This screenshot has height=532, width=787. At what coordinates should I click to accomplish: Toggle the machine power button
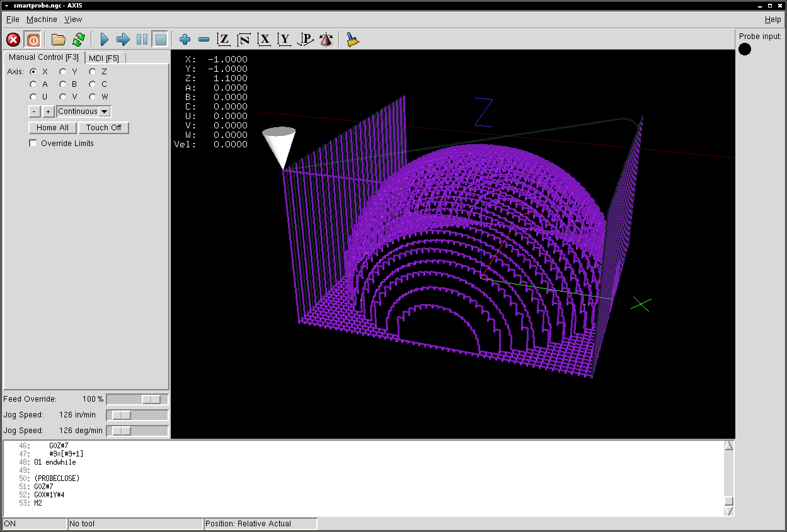[33, 40]
